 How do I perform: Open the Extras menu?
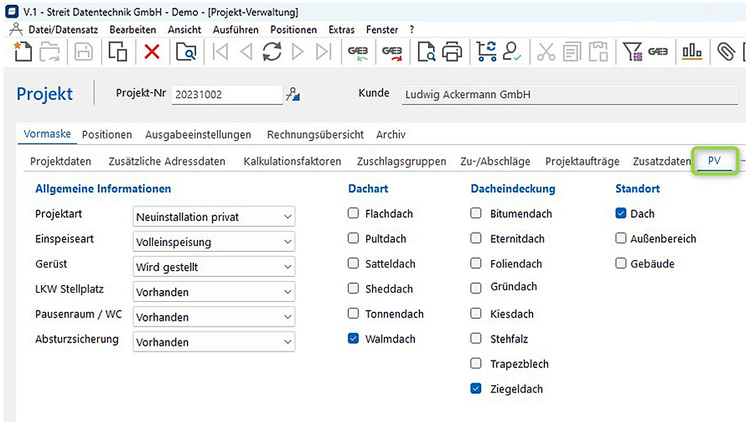[340, 30]
